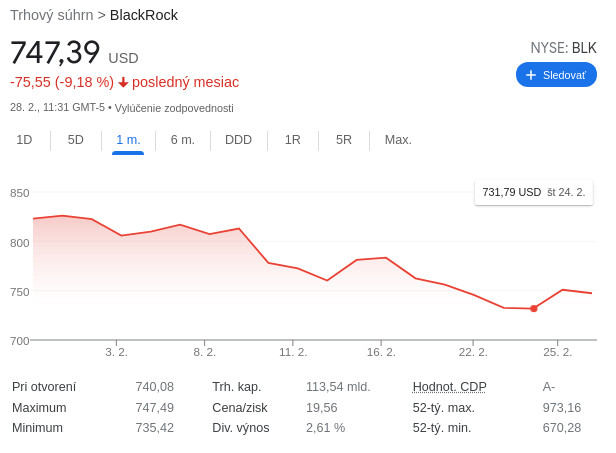Click the red data point on chart

pyautogui.click(x=534, y=309)
